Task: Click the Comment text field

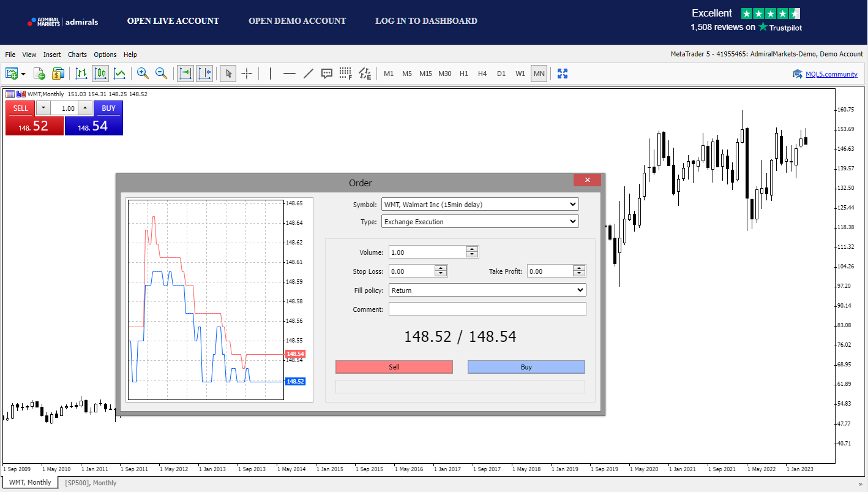Action: click(x=487, y=309)
